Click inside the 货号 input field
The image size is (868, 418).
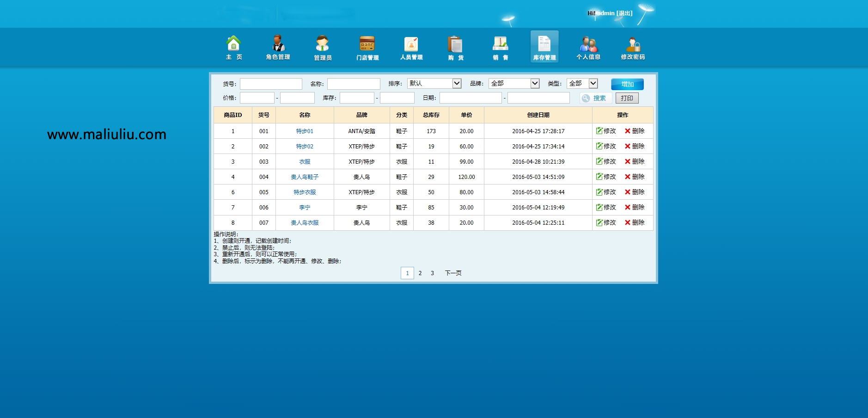pyautogui.click(x=271, y=83)
